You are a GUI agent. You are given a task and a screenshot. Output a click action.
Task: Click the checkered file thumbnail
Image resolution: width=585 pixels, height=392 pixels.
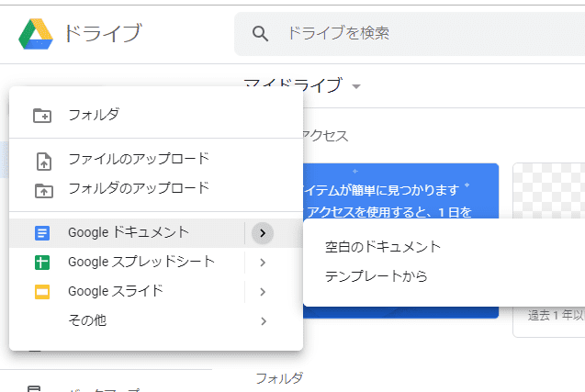pos(549,191)
